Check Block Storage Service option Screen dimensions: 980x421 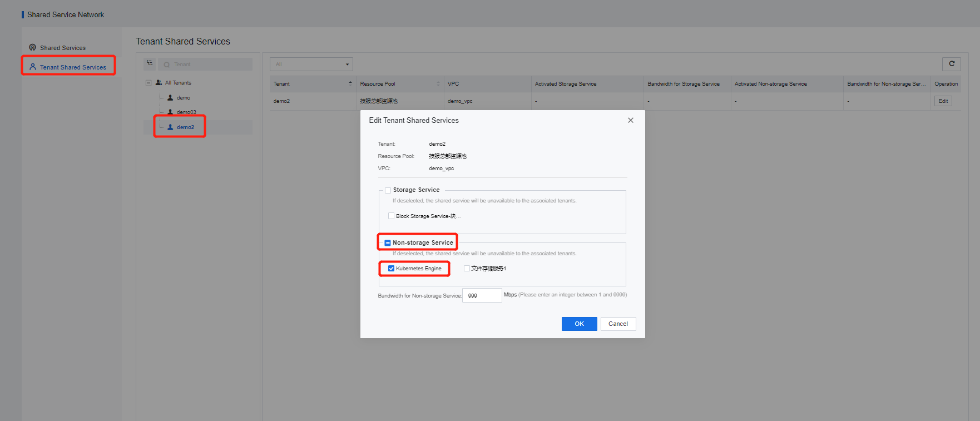(x=392, y=216)
